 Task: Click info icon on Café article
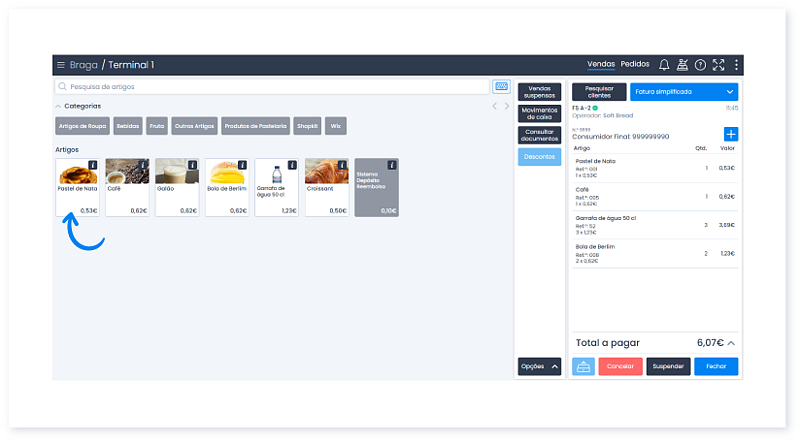[142, 165]
